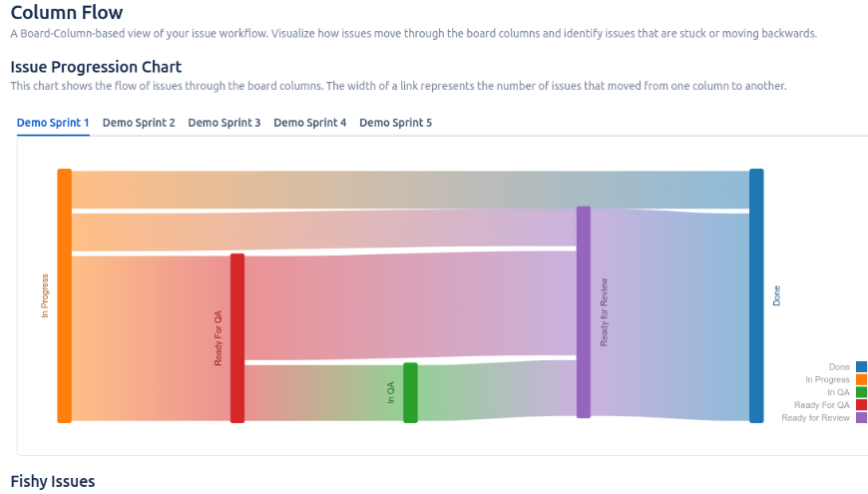Switch to the Demo Sprint 1 tab
The height and width of the screenshot is (494, 868).
point(53,123)
